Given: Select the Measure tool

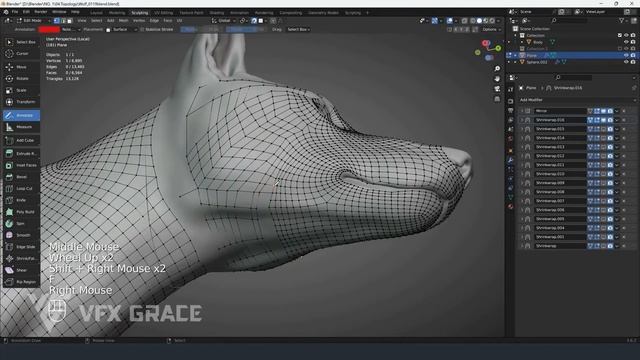Looking at the screenshot, I should (21, 127).
